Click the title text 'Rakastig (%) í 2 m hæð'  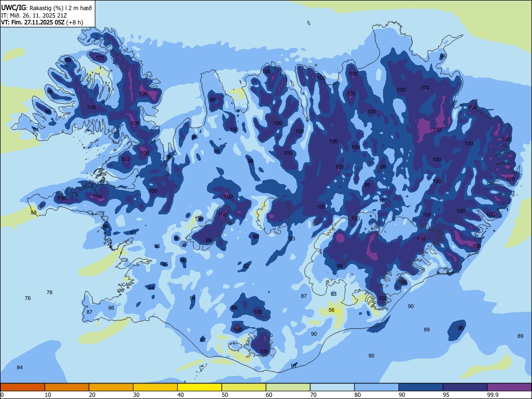61,8
